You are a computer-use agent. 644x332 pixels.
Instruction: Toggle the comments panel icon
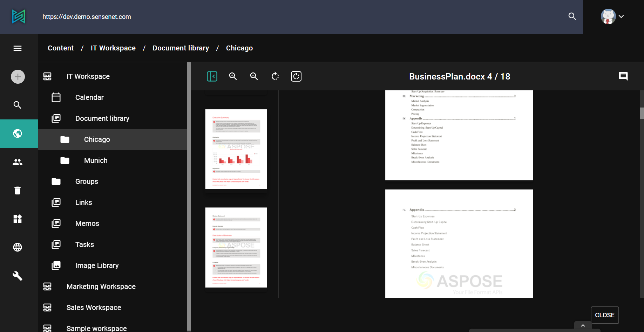pyautogui.click(x=623, y=76)
